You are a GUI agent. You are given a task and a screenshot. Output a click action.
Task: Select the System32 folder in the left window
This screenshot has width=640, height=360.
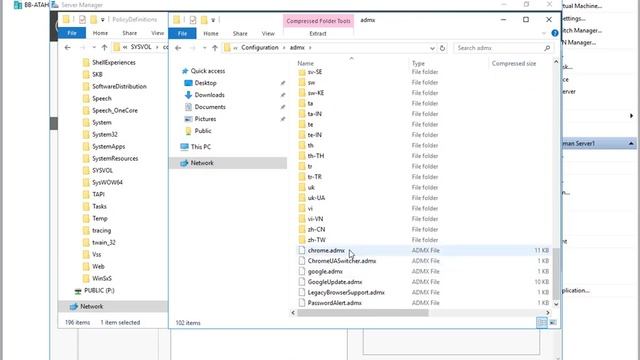click(104, 134)
